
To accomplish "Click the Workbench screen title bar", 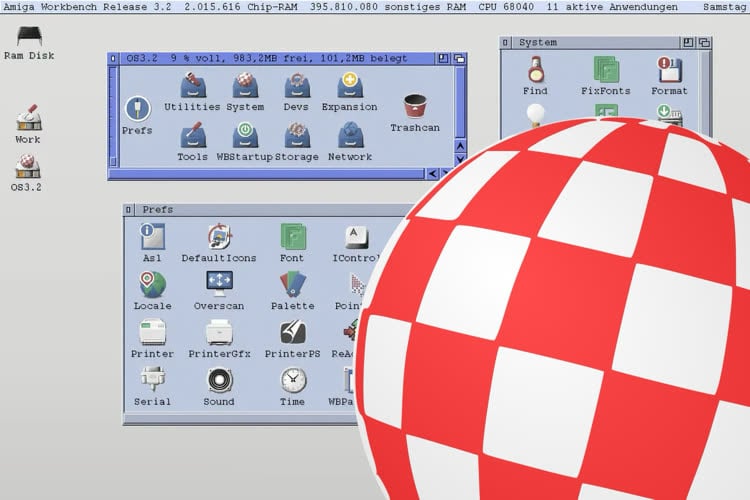I will tap(375, 7).
